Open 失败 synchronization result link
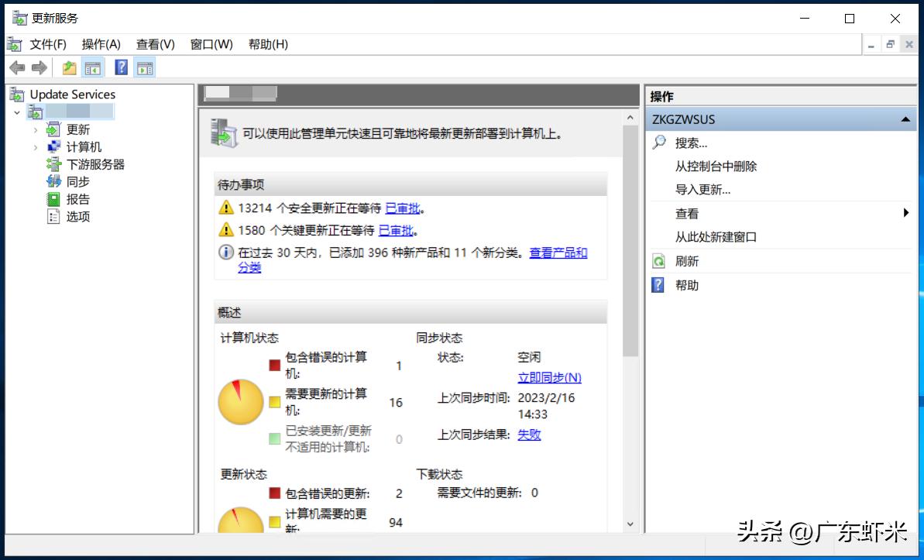 528,435
